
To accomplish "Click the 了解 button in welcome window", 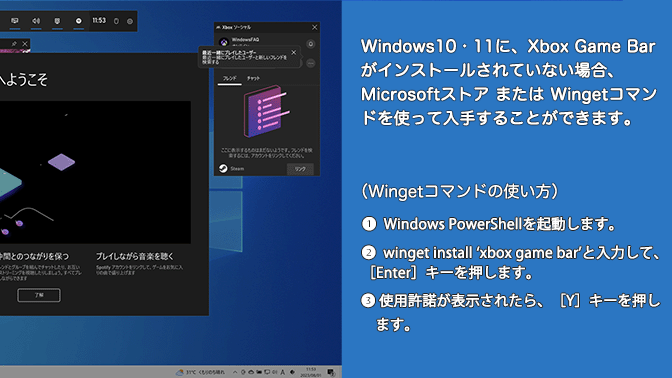I will tap(39, 295).
